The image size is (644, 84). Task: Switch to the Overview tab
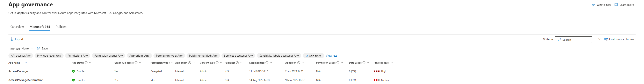(x=17, y=27)
